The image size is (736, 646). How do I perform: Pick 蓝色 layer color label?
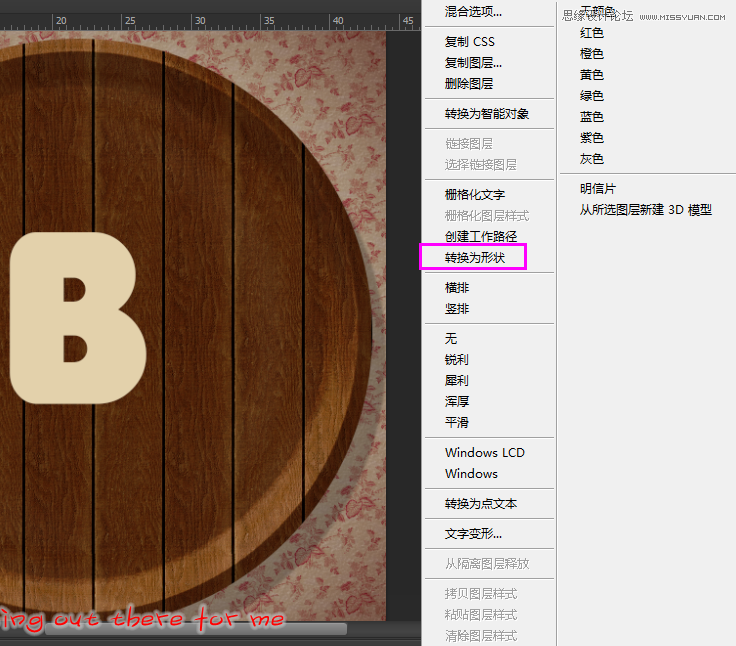(x=591, y=116)
